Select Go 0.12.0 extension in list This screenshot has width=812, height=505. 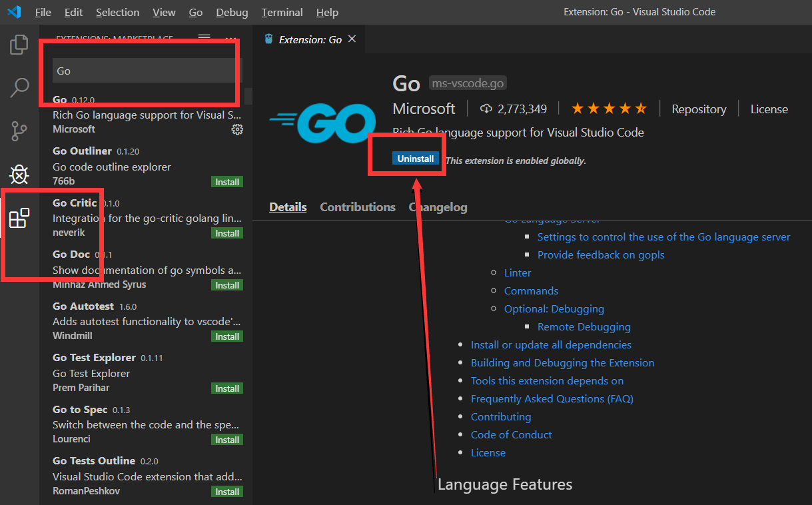pyautogui.click(x=147, y=114)
